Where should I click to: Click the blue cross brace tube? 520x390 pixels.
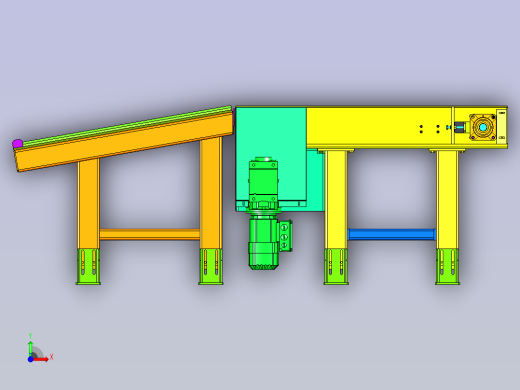point(392,234)
